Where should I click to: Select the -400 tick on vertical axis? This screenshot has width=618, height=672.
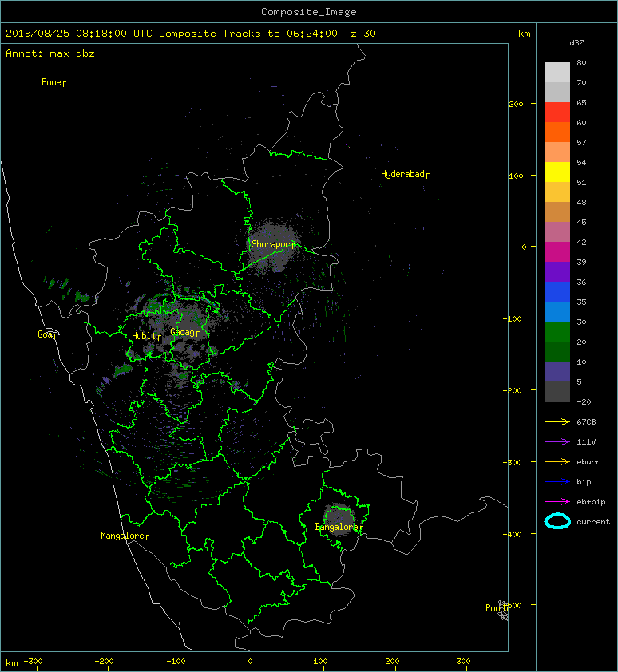(x=512, y=534)
